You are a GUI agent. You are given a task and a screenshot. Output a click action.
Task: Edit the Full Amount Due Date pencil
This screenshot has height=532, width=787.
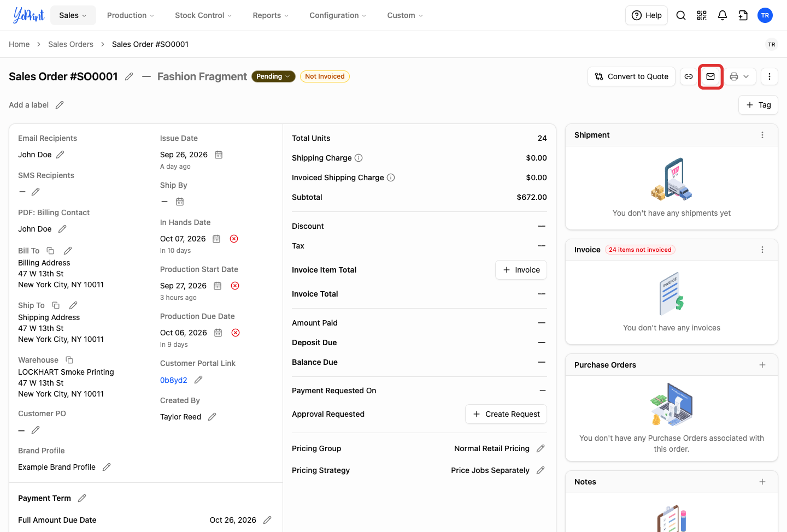[x=267, y=520]
